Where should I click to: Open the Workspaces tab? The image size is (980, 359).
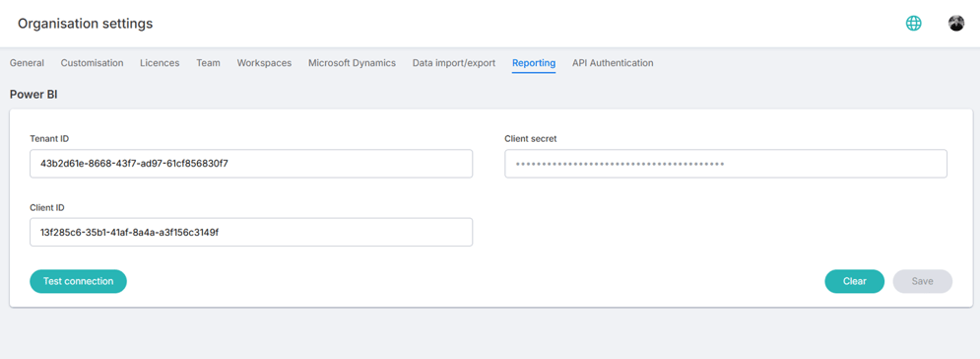pyautogui.click(x=264, y=63)
